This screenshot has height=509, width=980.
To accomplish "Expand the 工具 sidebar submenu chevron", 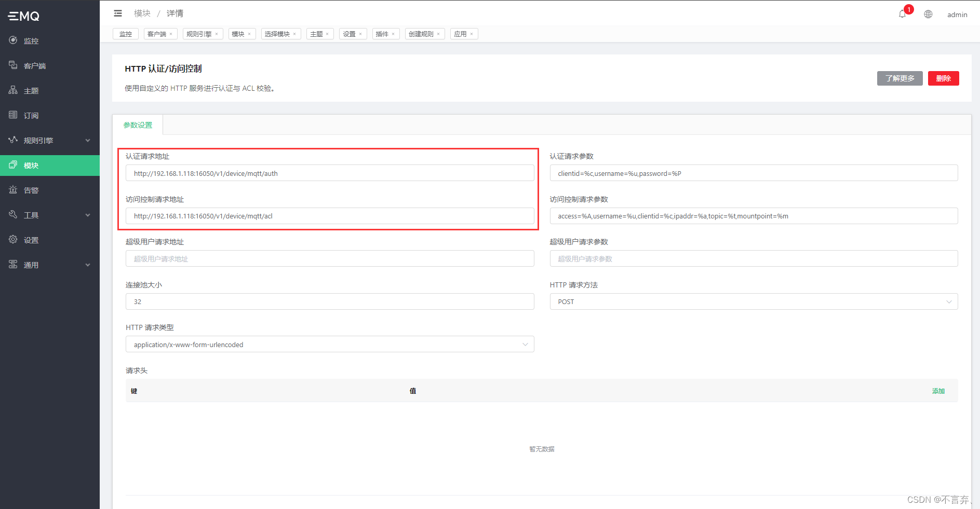I will pos(88,215).
